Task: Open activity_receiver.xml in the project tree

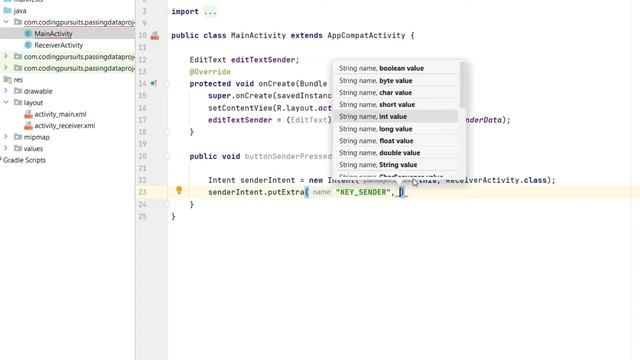Action: pyautogui.click(x=64, y=126)
